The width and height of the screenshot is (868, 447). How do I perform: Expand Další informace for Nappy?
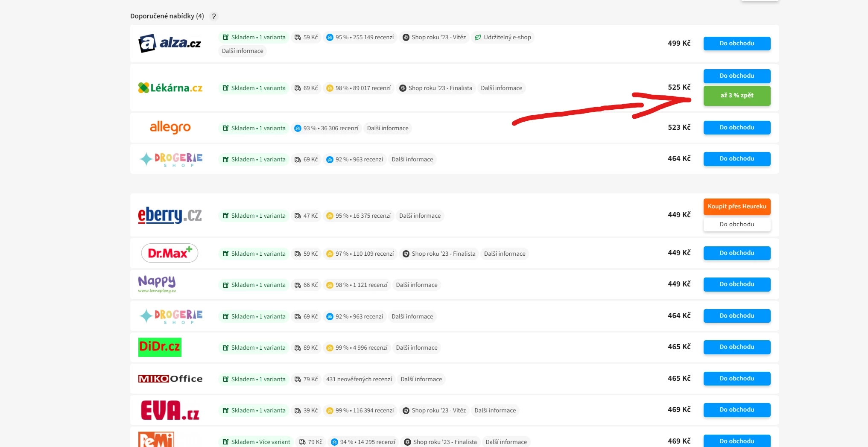417,285
